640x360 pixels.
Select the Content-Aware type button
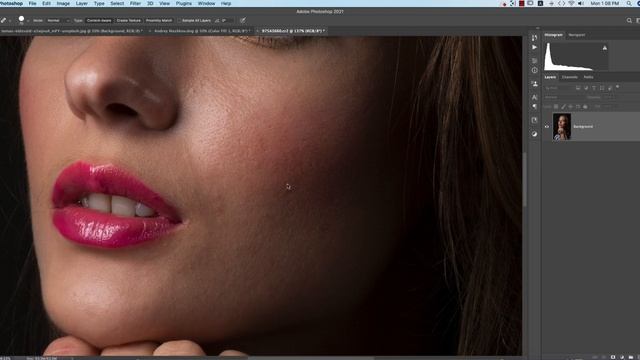(x=99, y=20)
